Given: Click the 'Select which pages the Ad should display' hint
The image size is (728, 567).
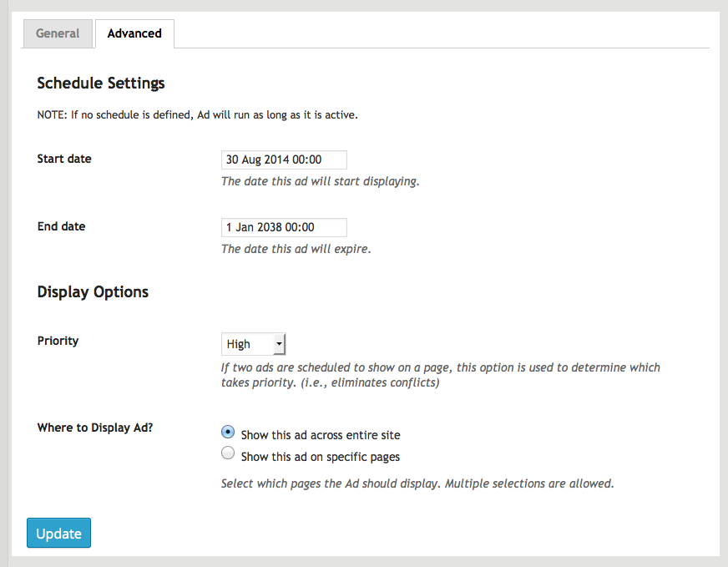Looking at the screenshot, I should click(x=417, y=483).
